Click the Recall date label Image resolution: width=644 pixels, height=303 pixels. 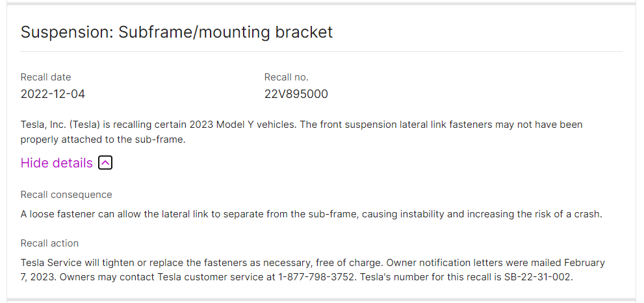click(45, 77)
